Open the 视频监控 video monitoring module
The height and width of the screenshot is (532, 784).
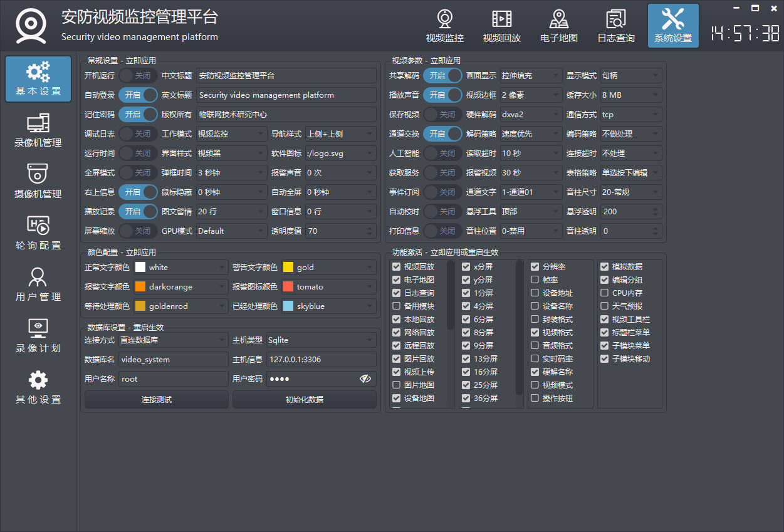click(444, 26)
